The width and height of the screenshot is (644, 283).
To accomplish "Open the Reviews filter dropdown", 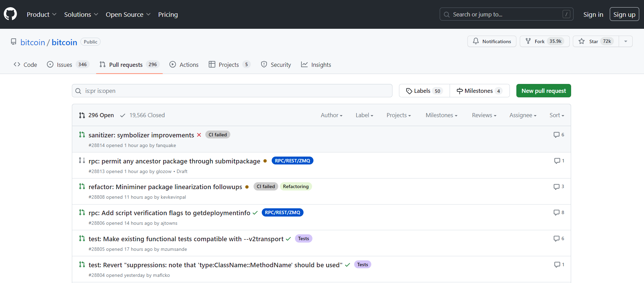I will coord(484,115).
